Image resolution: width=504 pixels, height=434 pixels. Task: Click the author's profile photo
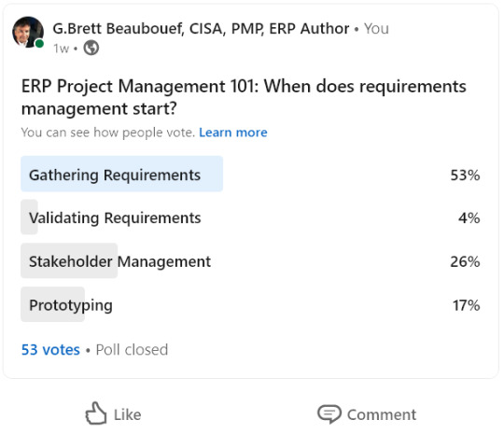[x=28, y=32]
